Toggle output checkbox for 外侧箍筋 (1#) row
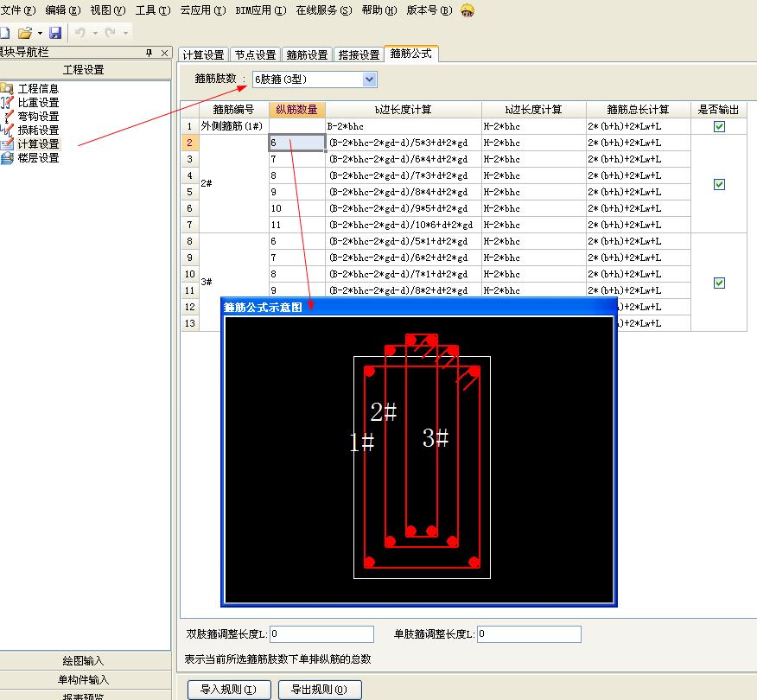The height and width of the screenshot is (700, 757). [719, 126]
